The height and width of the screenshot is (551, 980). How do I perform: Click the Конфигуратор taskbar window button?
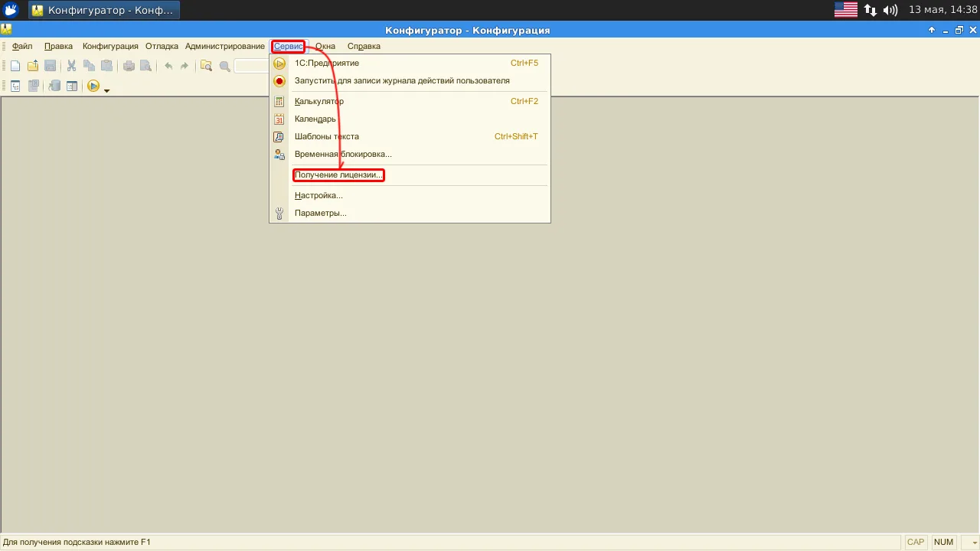(x=104, y=10)
